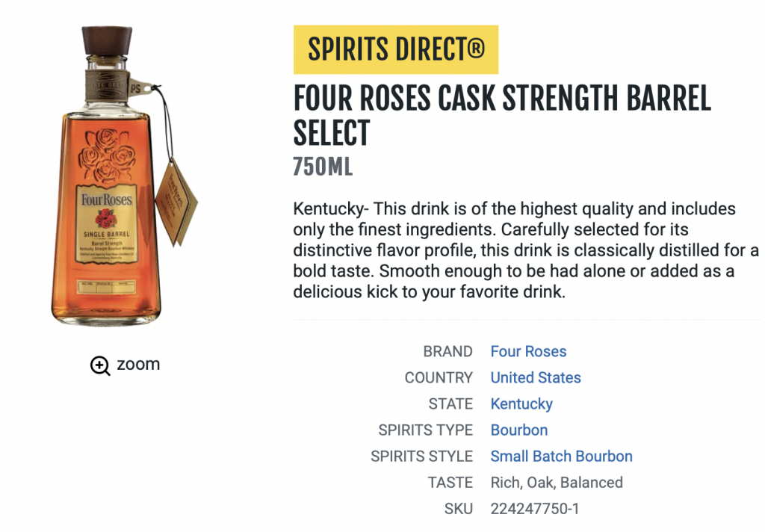Viewport: 765px width, 532px height.
Task: Open the Small Batch Bourbon style link
Action: pos(561,456)
